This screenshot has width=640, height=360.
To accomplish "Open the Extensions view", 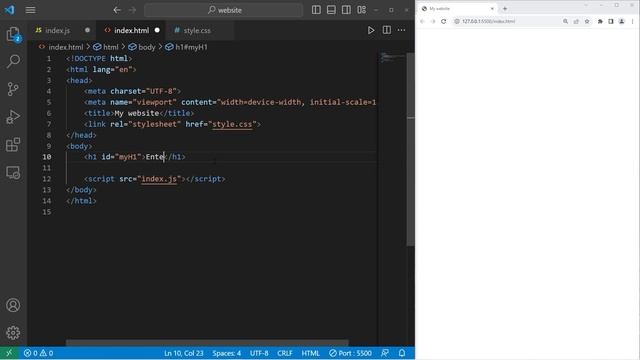I will tap(13, 144).
